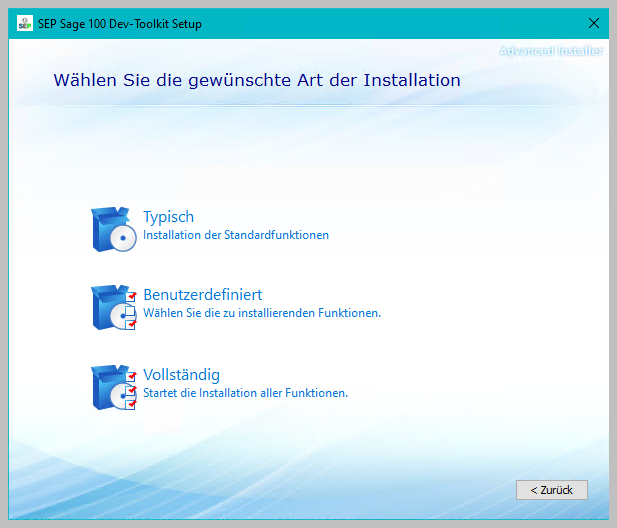Screen dimensions: 617x528
Task: Click 'Wählen Sie die zu installierenden Funktionen.' text
Action: point(262,313)
